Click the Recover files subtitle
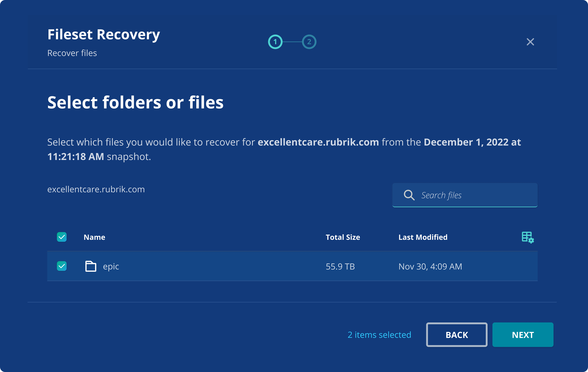Viewport: 588px width, 372px height. pyautogui.click(x=72, y=53)
